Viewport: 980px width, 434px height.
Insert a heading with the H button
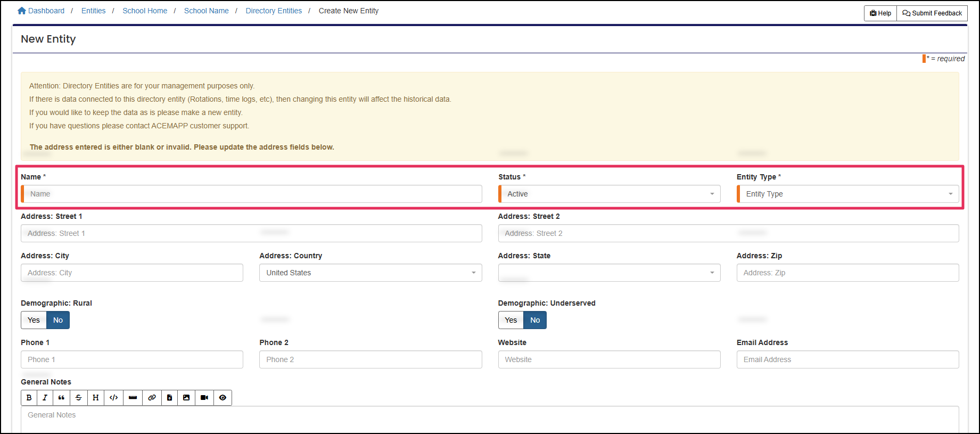[x=96, y=398]
